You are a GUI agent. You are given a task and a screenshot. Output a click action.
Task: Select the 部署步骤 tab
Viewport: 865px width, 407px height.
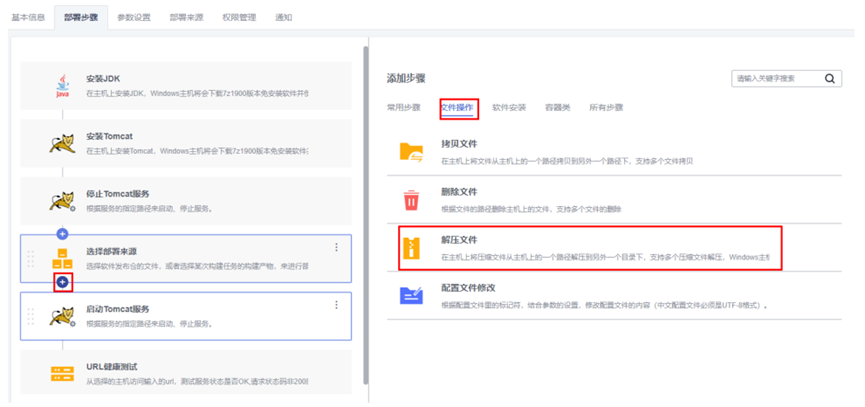(81, 18)
